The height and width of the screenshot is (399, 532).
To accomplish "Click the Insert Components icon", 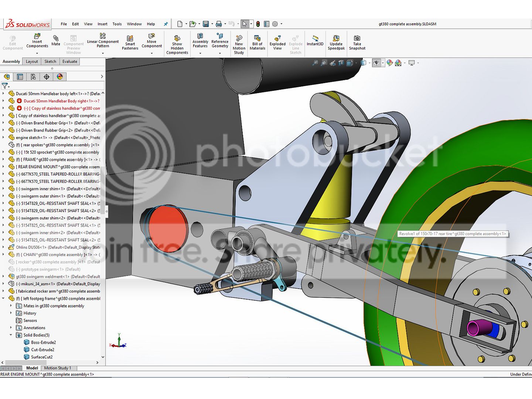I will click(x=37, y=36).
